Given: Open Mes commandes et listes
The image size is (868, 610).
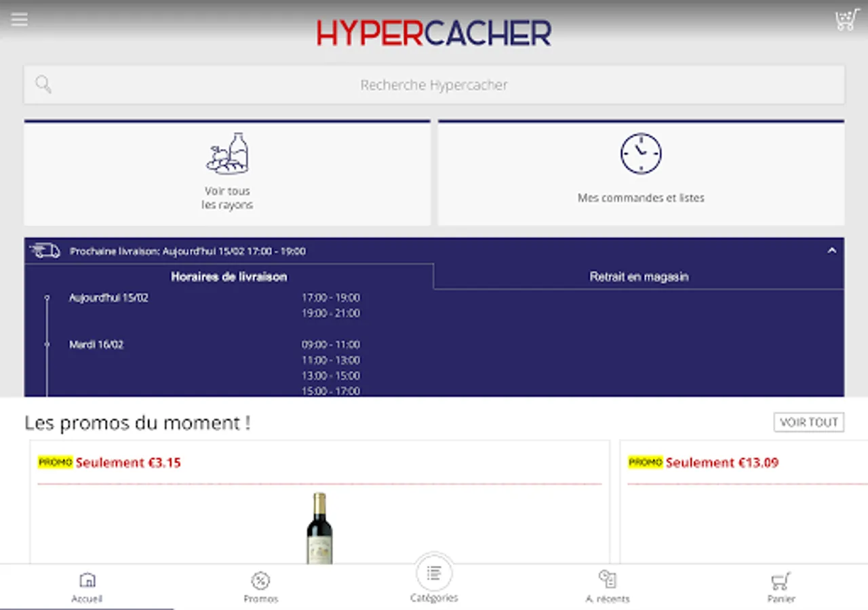Looking at the screenshot, I should pyautogui.click(x=641, y=174).
